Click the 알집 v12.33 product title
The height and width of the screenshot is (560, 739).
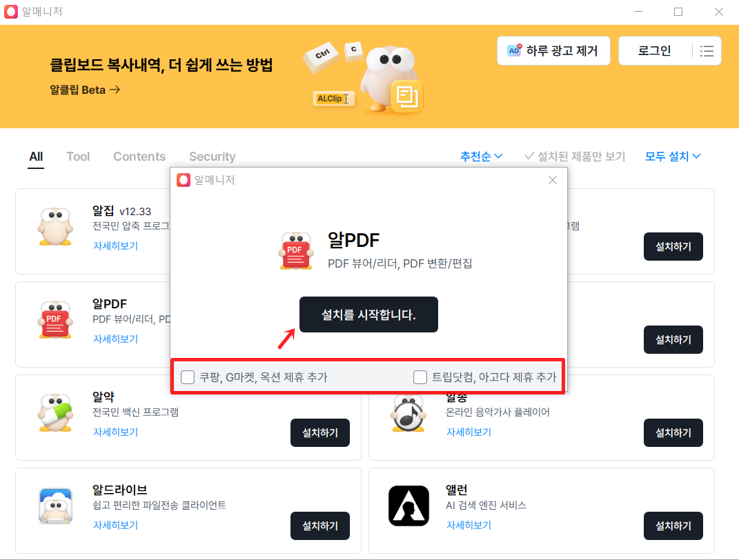coord(121,211)
